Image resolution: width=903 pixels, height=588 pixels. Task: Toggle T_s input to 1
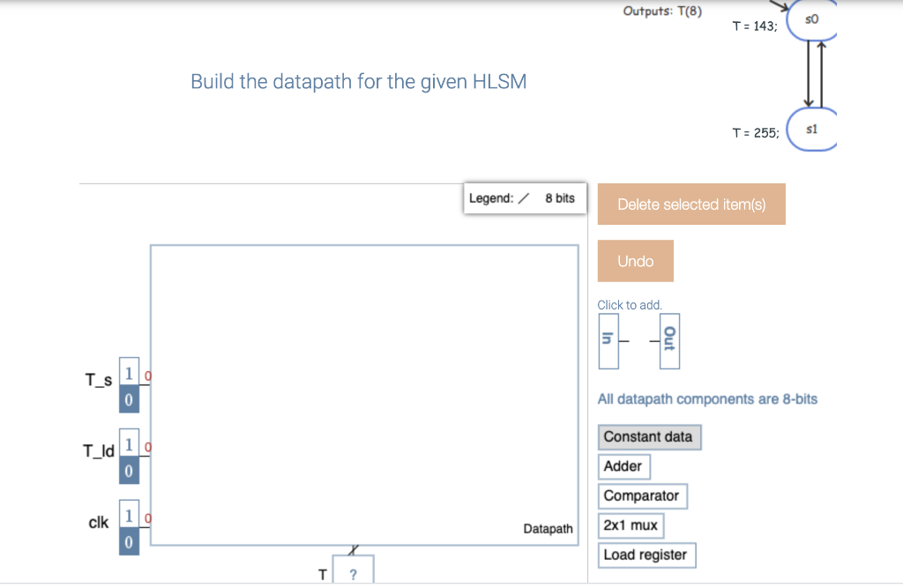[x=128, y=371]
